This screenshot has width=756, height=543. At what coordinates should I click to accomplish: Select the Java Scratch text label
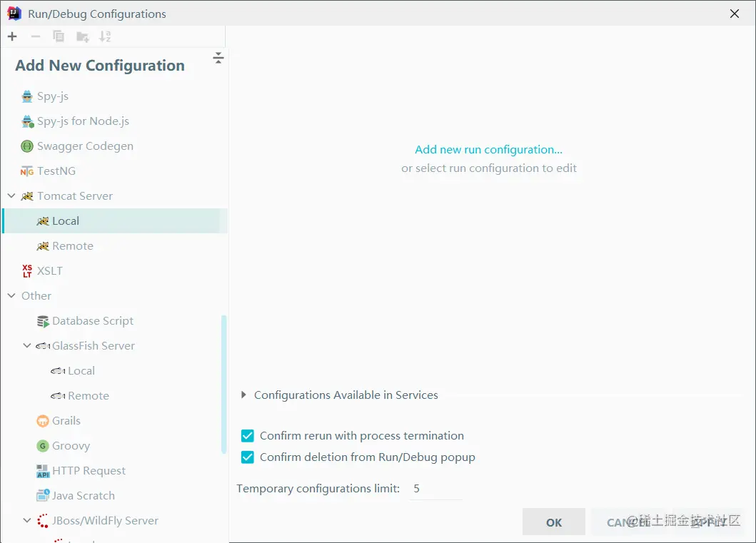84,496
